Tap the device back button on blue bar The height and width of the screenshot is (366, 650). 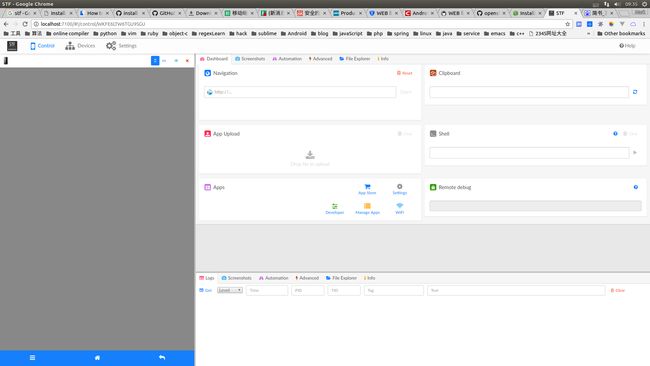[x=162, y=358]
